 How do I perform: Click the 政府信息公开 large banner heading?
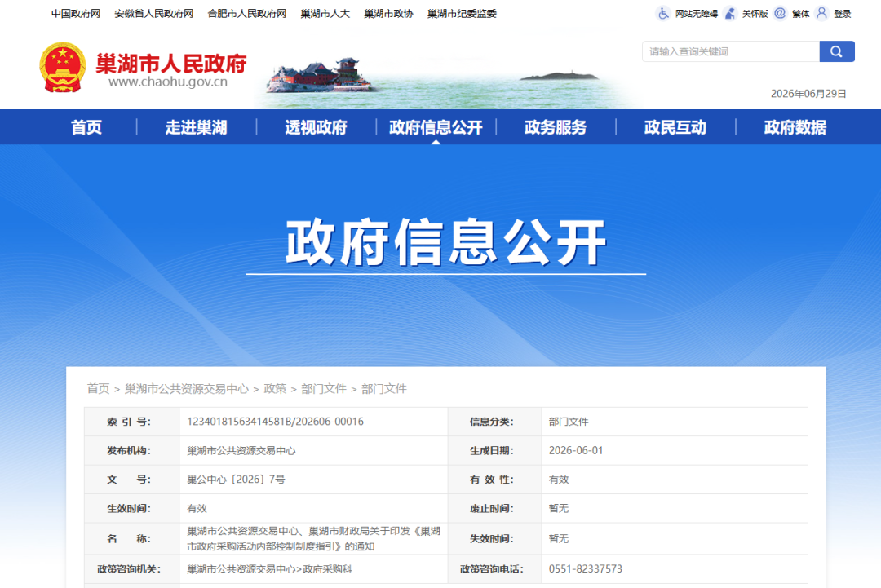[446, 242]
